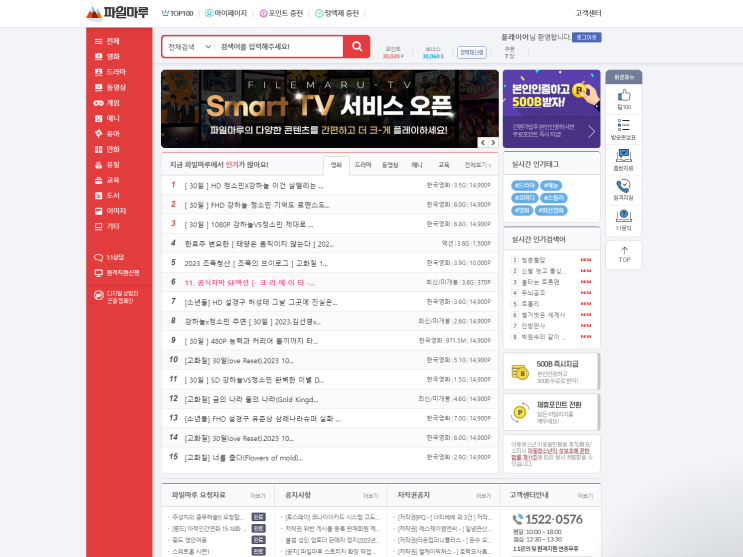Select the 유틸 icon in the sidebar
This screenshot has width=743, height=557.
click(x=99, y=164)
